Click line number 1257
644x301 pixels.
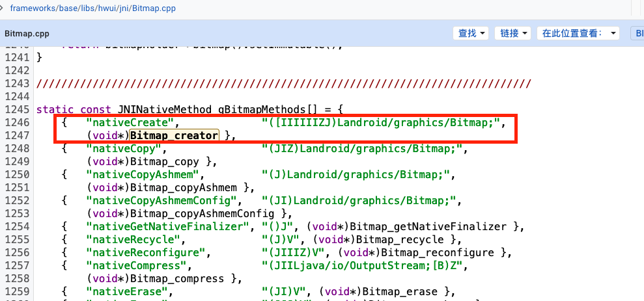pyautogui.click(x=17, y=266)
